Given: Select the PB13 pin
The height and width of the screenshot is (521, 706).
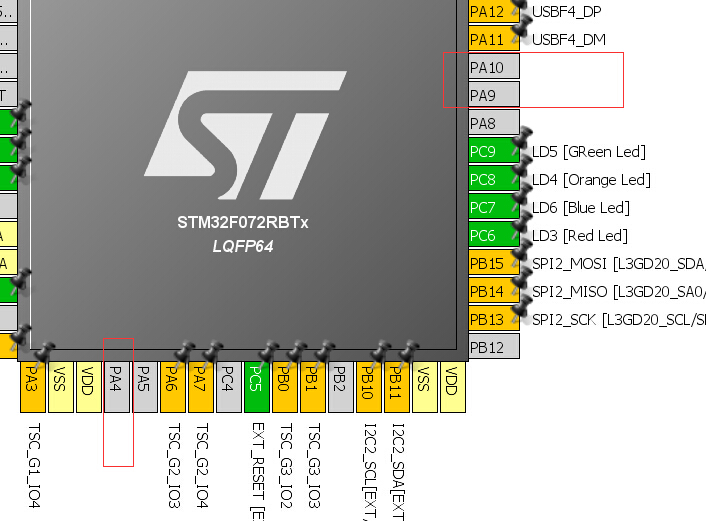Looking at the screenshot, I should (x=494, y=318).
